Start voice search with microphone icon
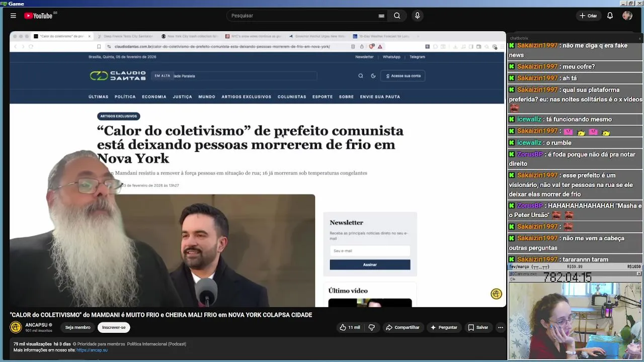The width and height of the screenshot is (644, 362). [x=417, y=16]
